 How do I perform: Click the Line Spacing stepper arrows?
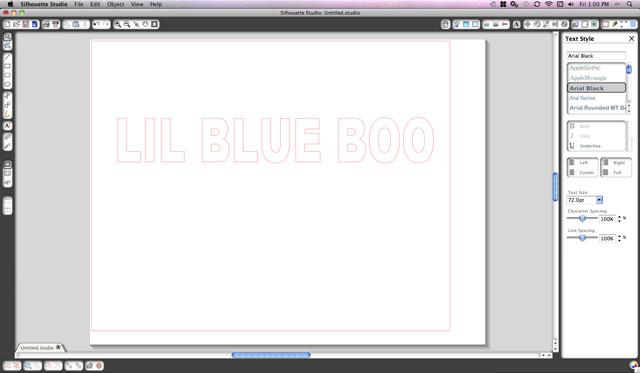(619, 238)
